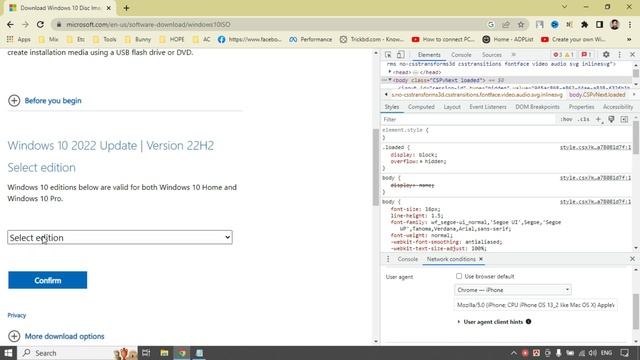This screenshot has width=640, height=360.
Task: Expand User agent client hints
Action: pos(459,322)
